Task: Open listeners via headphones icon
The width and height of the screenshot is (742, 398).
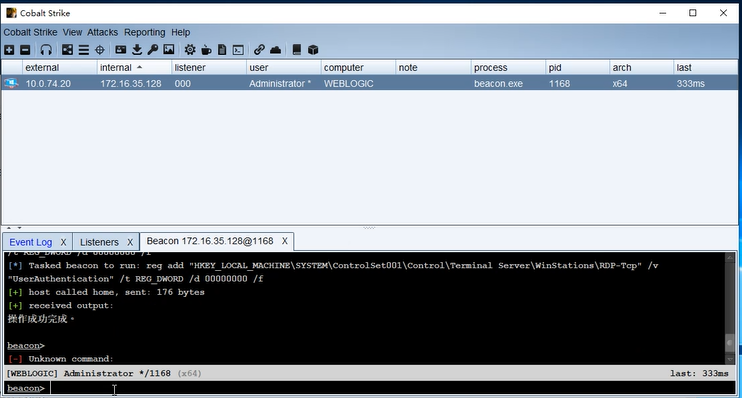Action: (46, 50)
